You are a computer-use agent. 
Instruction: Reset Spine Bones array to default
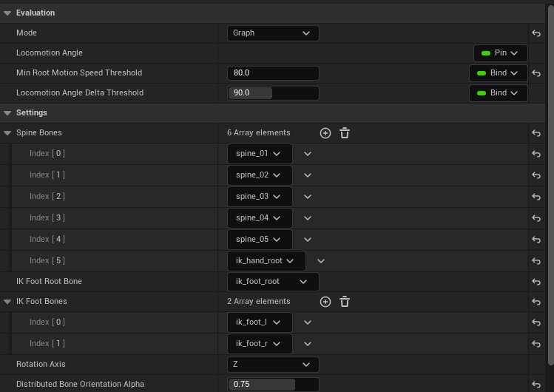(x=536, y=133)
